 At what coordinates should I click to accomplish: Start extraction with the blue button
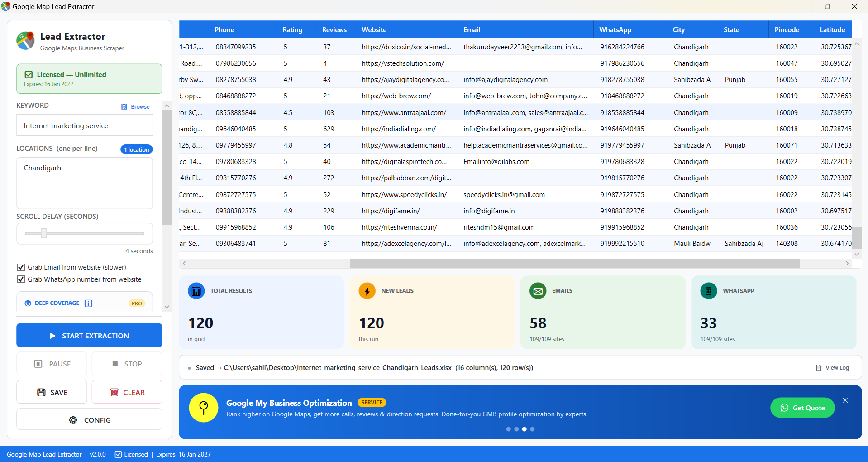[89, 335]
